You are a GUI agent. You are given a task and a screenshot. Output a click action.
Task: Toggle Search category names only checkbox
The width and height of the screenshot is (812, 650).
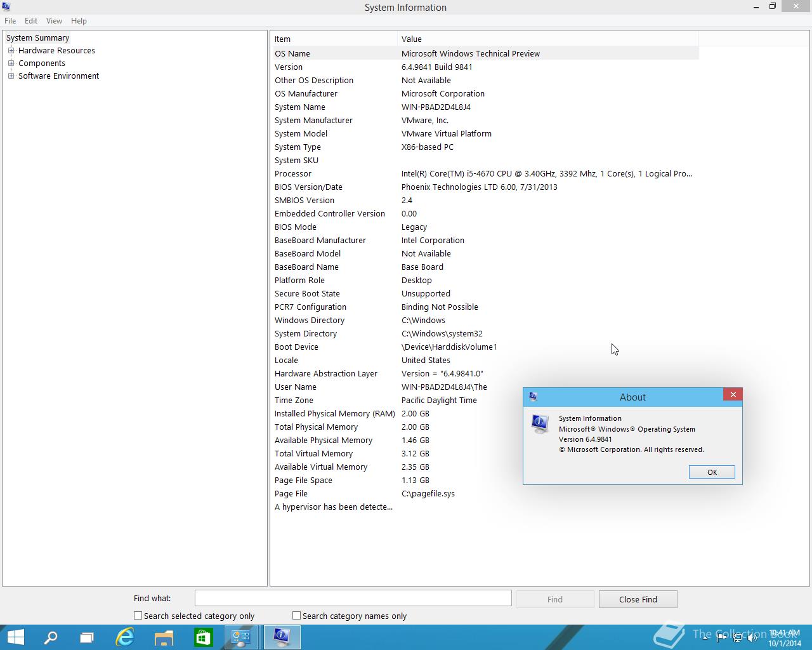[x=296, y=616]
